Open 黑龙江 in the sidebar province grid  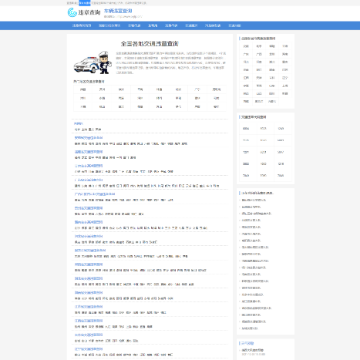pyautogui.click(x=259, y=101)
